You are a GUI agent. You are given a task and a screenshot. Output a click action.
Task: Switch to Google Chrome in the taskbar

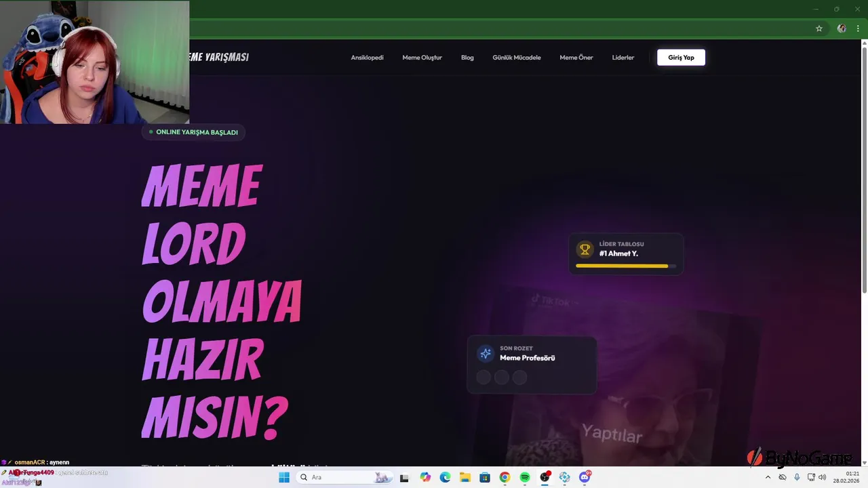(505, 477)
